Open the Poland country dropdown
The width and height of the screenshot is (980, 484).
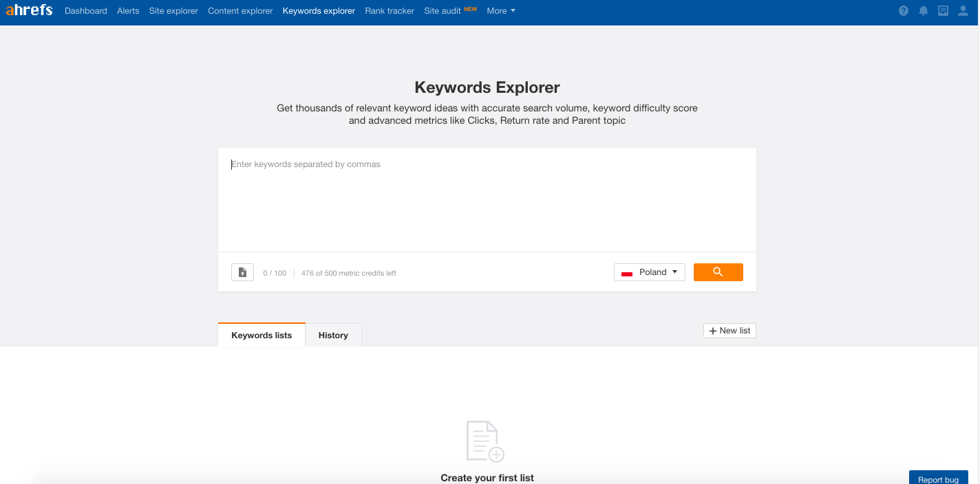click(649, 272)
